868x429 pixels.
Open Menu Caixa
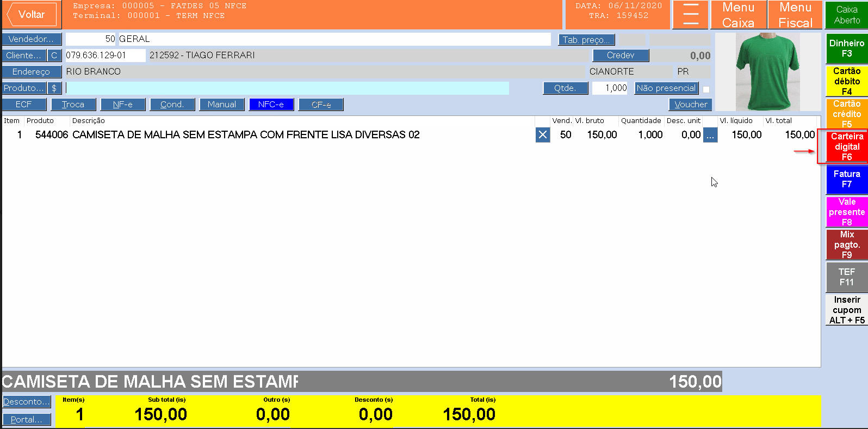pos(738,15)
